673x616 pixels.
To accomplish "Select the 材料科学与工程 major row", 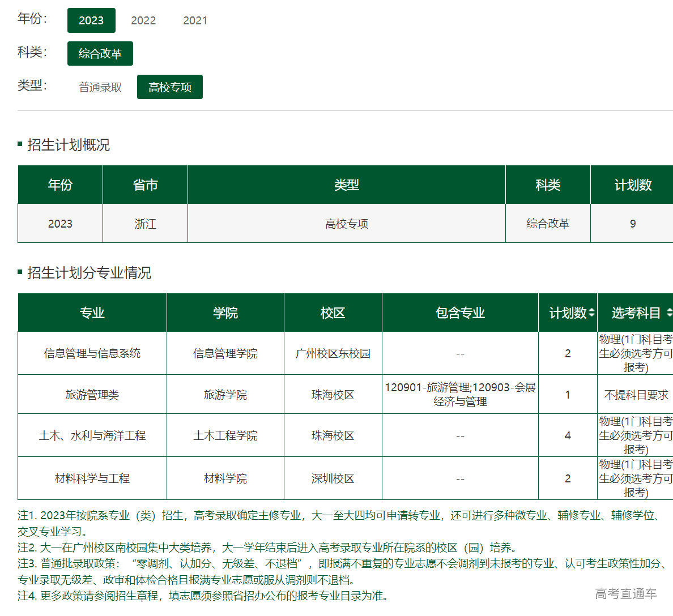I will [92, 478].
